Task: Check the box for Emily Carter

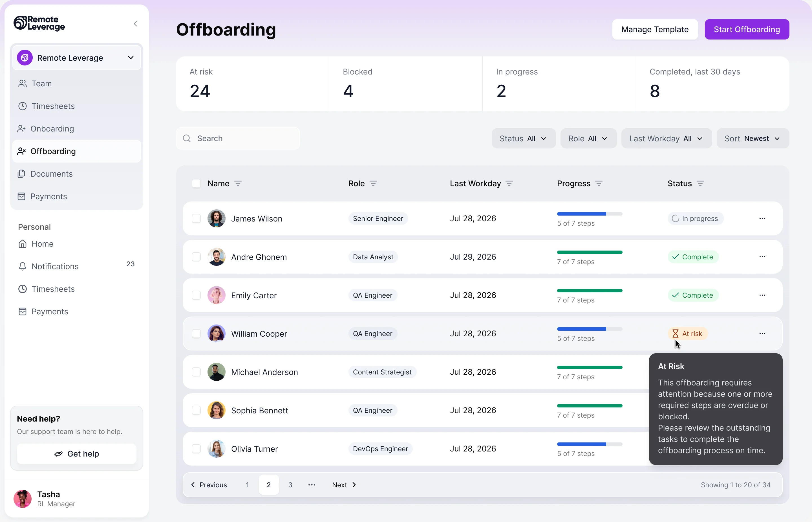Action: click(196, 295)
